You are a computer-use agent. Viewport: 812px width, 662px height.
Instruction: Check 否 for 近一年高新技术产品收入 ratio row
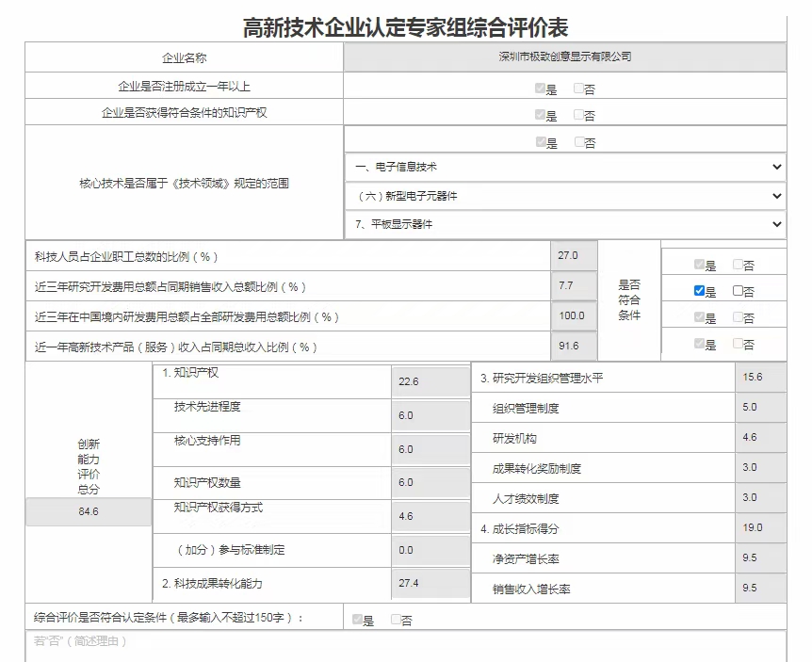pyautogui.click(x=739, y=345)
